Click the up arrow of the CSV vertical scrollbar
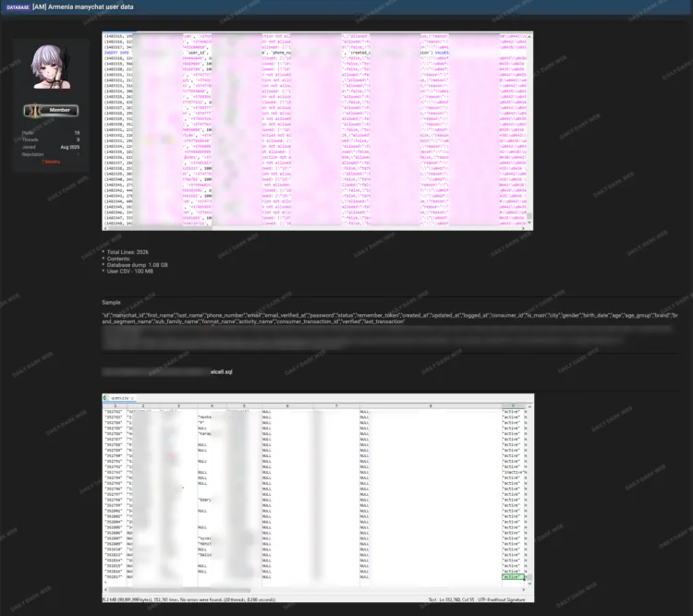Screen dimensions: 693x616 coord(529,406)
